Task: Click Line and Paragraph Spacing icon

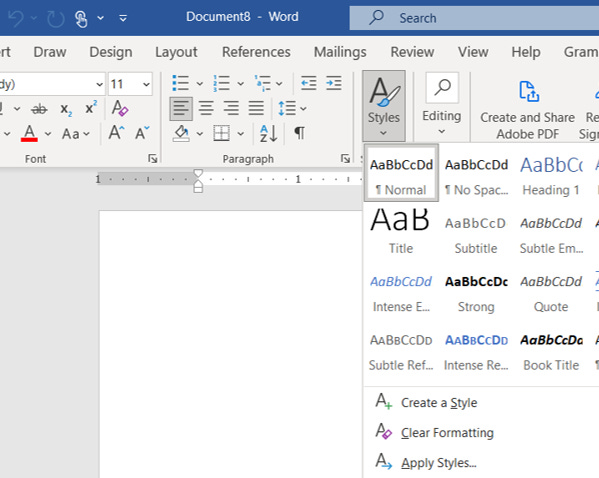Action: tap(287, 109)
